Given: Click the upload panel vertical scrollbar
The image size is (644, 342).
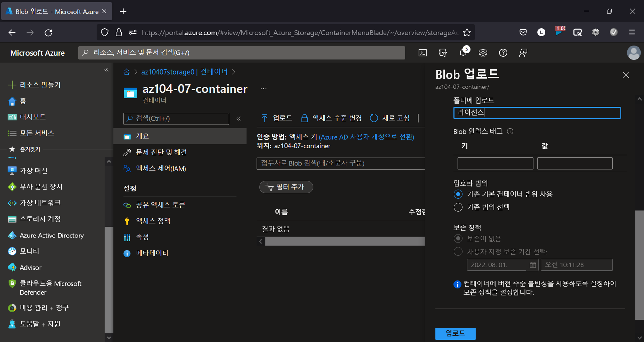Looking at the screenshot, I should click(x=639, y=265).
